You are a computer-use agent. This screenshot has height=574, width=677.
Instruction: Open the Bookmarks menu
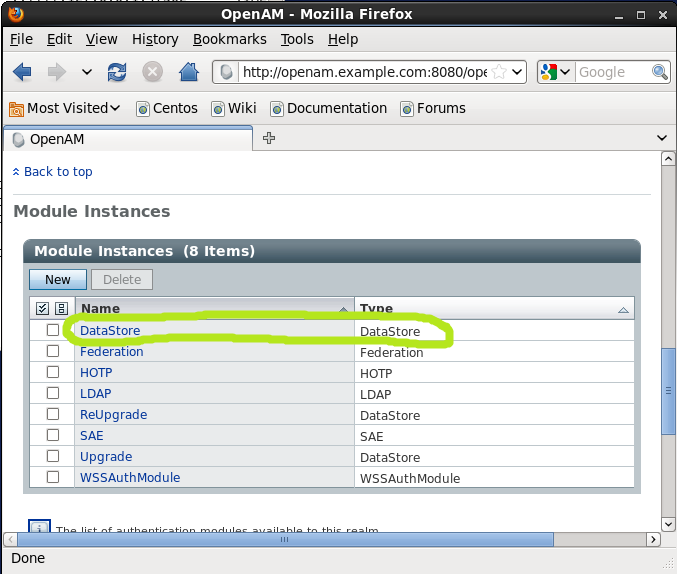[x=230, y=39]
